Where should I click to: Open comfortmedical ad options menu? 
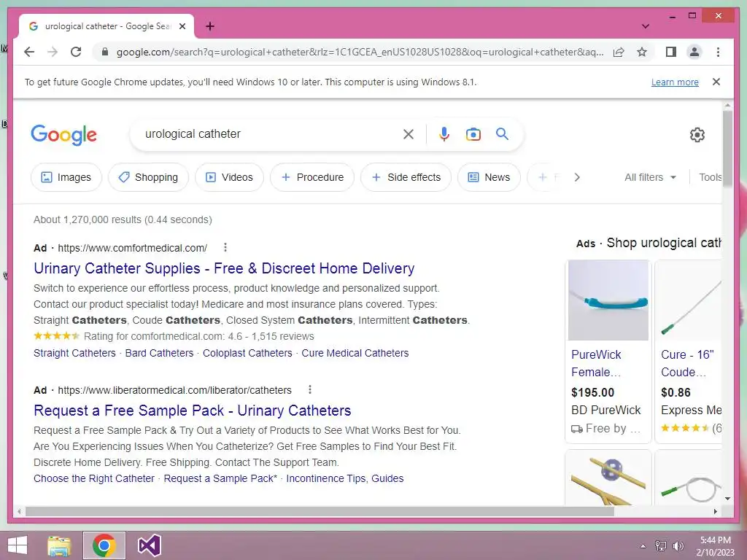(x=225, y=248)
